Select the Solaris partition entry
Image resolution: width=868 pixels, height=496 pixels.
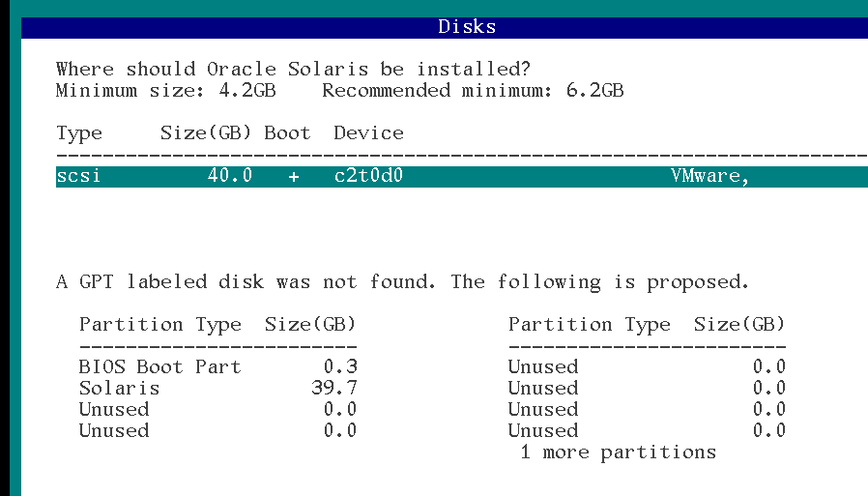point(119,388)
